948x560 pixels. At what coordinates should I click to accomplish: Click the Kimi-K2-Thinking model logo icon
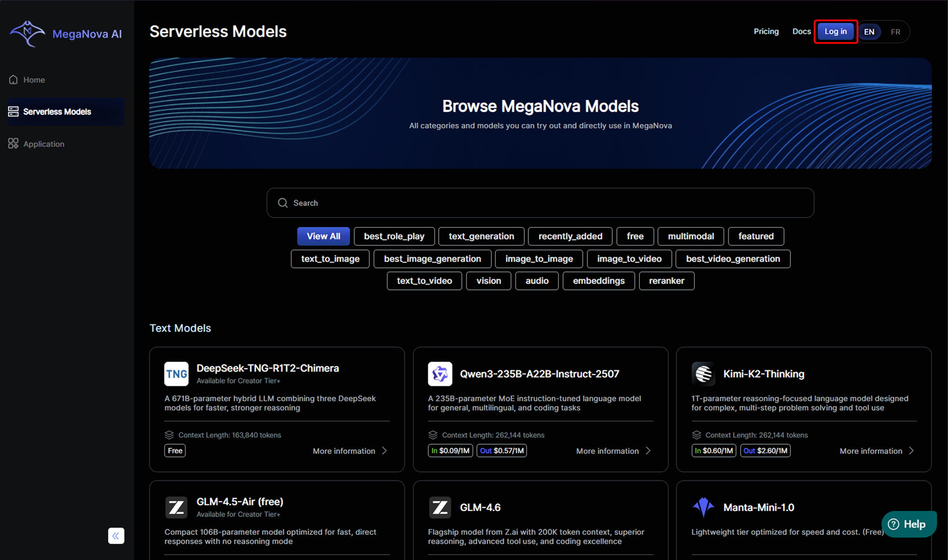coord(703,374)
